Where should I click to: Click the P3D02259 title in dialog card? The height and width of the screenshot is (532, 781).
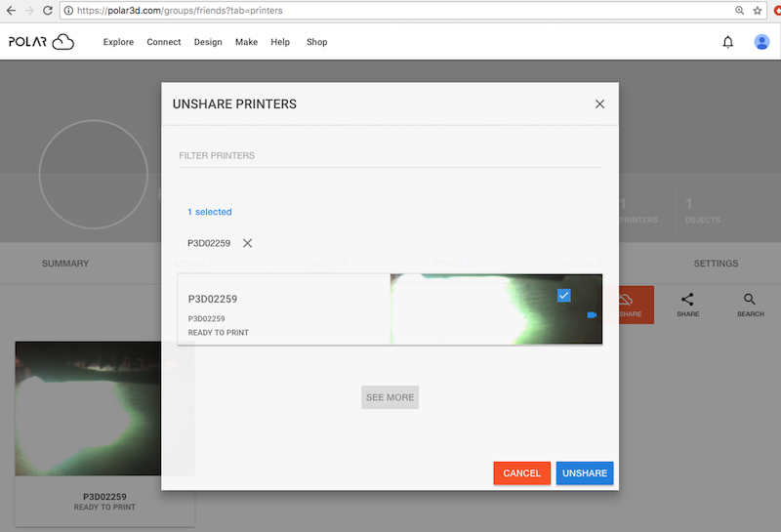(x=213, y=299)
